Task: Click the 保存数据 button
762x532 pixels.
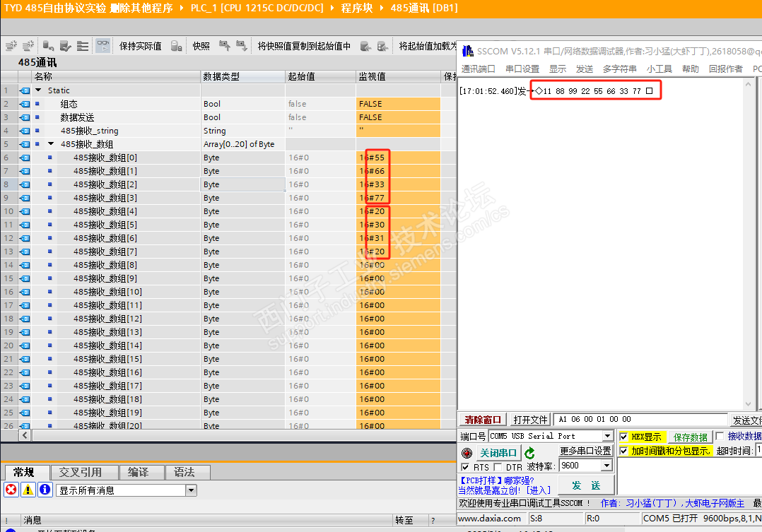Action: [690, 437]
